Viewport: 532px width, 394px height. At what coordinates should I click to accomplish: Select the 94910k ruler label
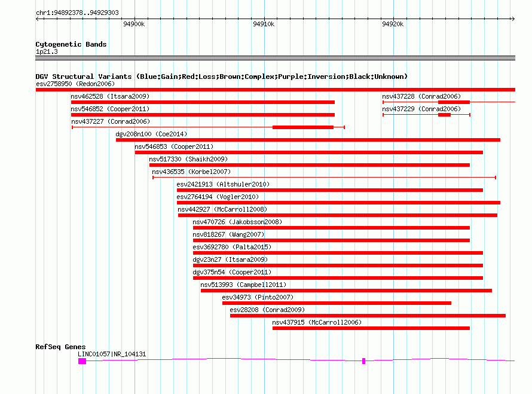pyautogui.click(x=264, y=24)
